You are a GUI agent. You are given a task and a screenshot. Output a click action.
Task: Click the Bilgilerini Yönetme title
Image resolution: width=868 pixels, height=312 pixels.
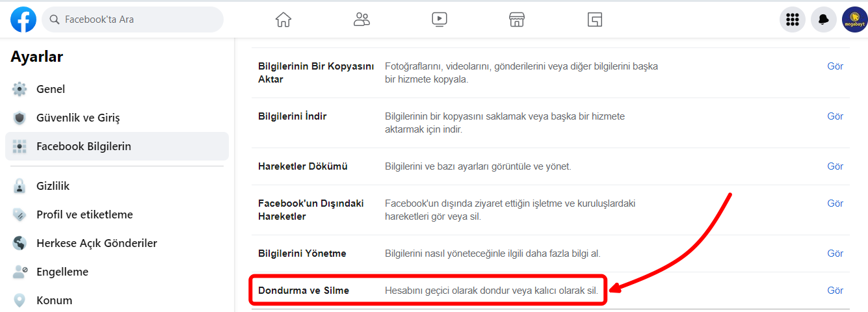[302, 253]
